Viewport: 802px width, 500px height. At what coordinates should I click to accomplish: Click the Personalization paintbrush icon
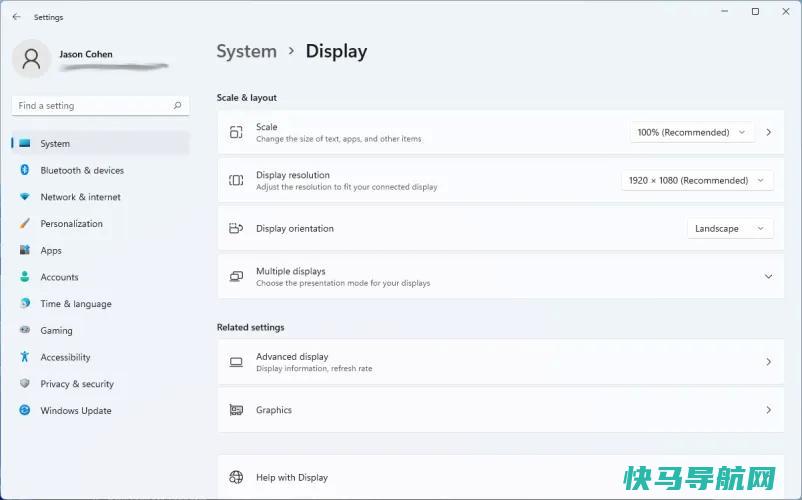[x=25, y=223]
